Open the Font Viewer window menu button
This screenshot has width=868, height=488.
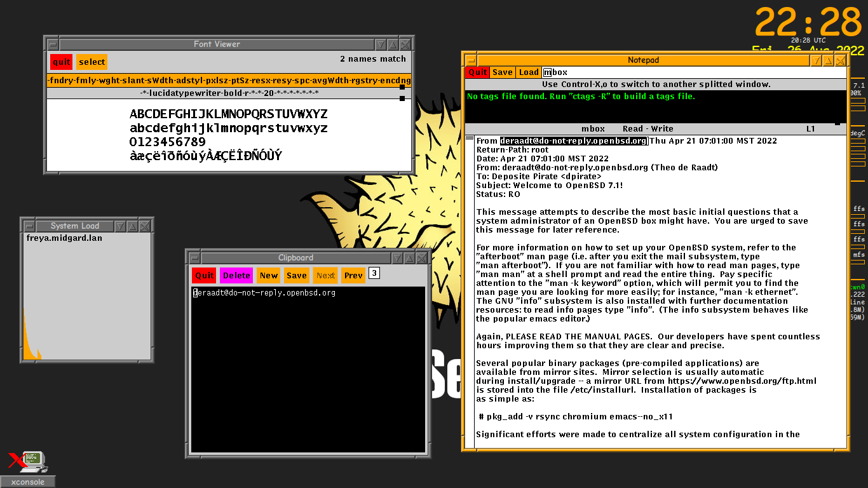tap(53, 44)
